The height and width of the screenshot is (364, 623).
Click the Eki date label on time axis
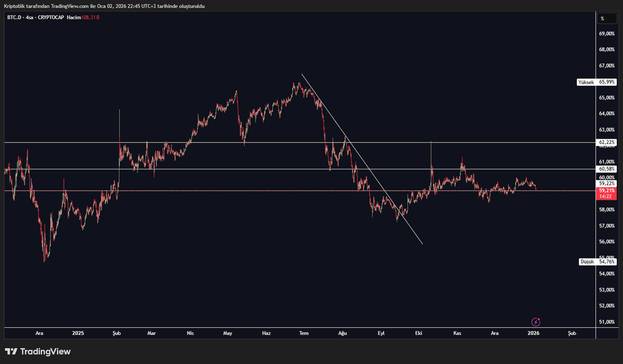(418, 333)
